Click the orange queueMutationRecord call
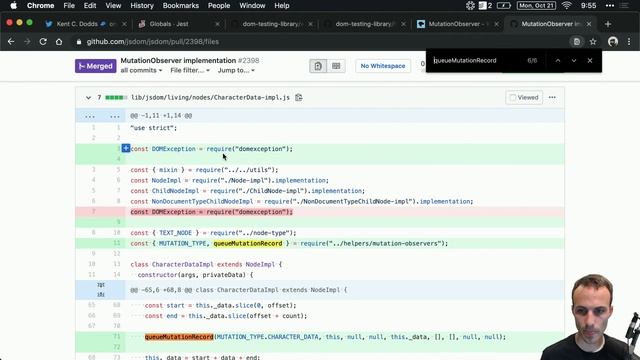The height and width of the screenshot is (360, 640). point(179,337)
